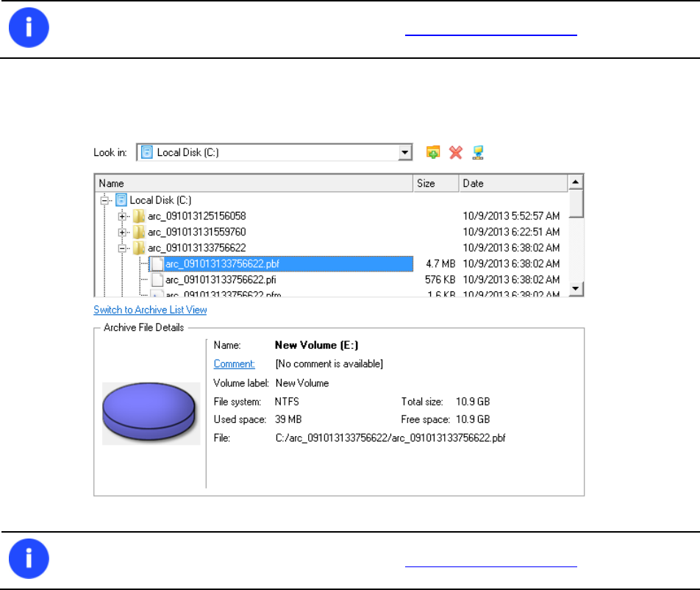Click the blue info icon at top
The image size is (700, 590).
pos(29,28)
